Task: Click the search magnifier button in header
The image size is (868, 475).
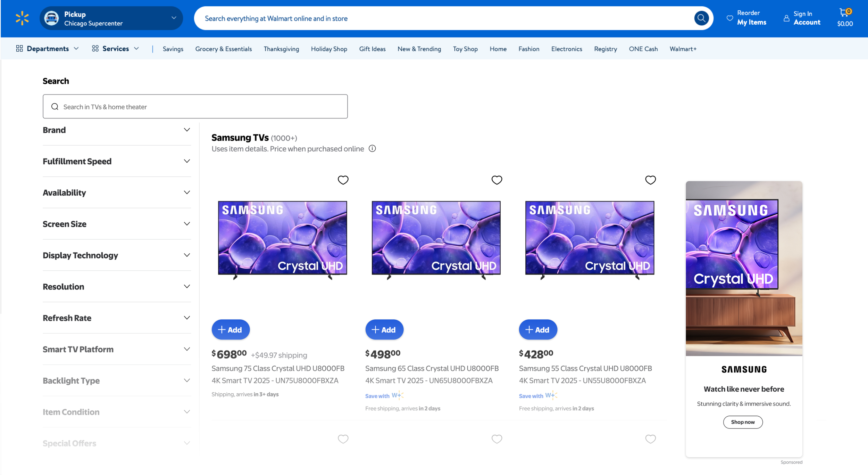Action: coord(701,18)
